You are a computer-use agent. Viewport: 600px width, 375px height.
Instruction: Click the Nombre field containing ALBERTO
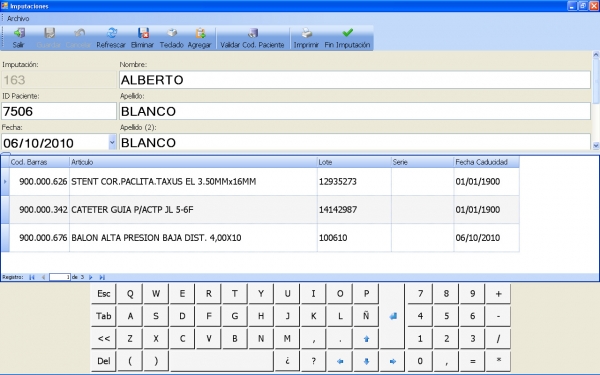pyautogui.click(x=355, y=80)
